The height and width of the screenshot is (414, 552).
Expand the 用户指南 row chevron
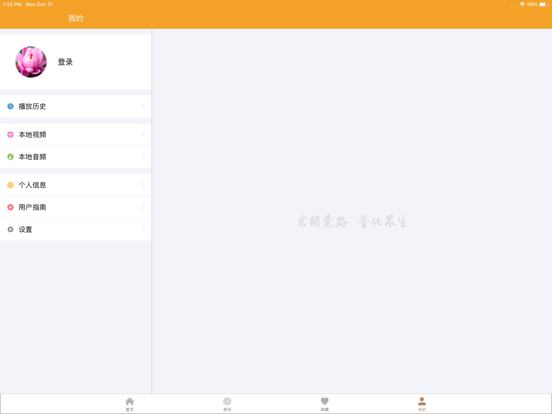(x=143, y=207)
